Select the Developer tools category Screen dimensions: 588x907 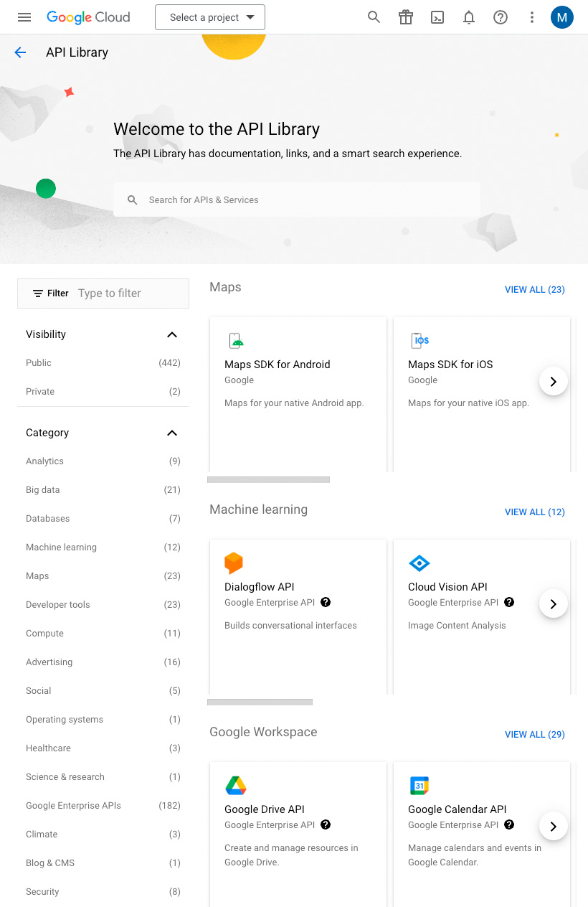(x=103, y=605)
